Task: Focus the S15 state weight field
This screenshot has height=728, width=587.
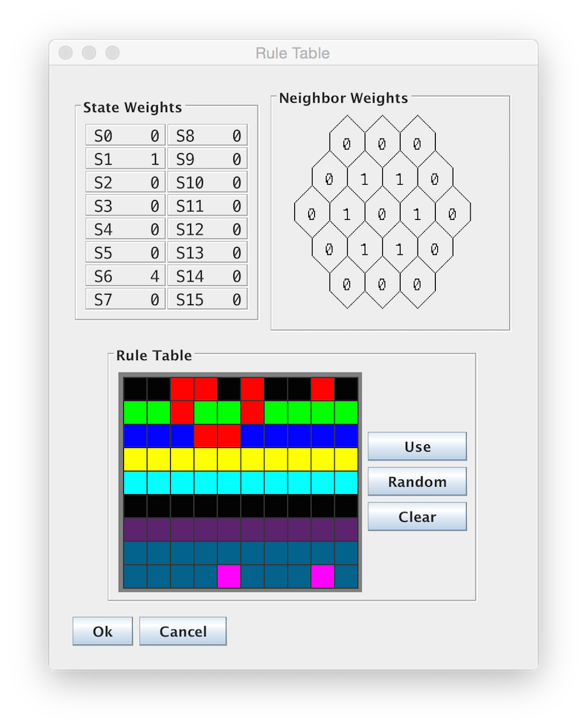Action: point(208,299)
